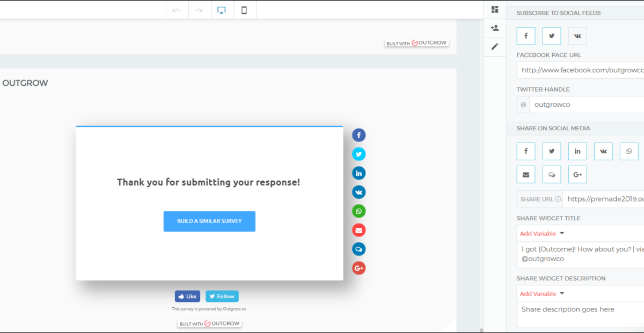Click the undo arrow in the top toolbar
Viewport: 644px width, 333px height.
[177, 10]
